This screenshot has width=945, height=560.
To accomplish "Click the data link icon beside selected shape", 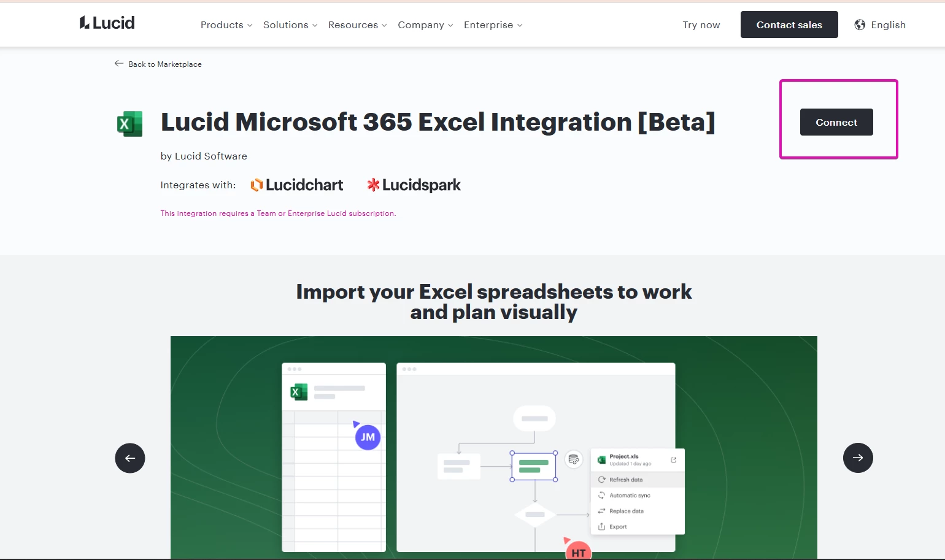I will pyautogui.click(x=574, y=459).
